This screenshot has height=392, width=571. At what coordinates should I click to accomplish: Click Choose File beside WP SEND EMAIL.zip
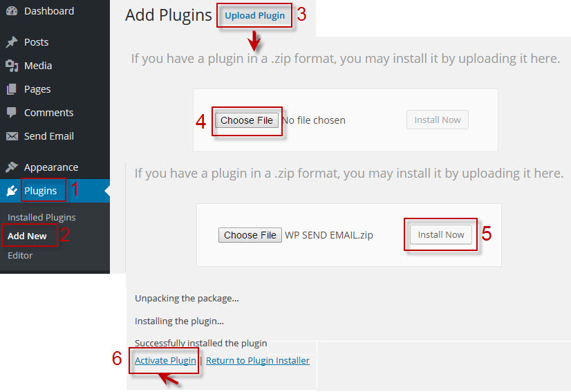point(250,235)
